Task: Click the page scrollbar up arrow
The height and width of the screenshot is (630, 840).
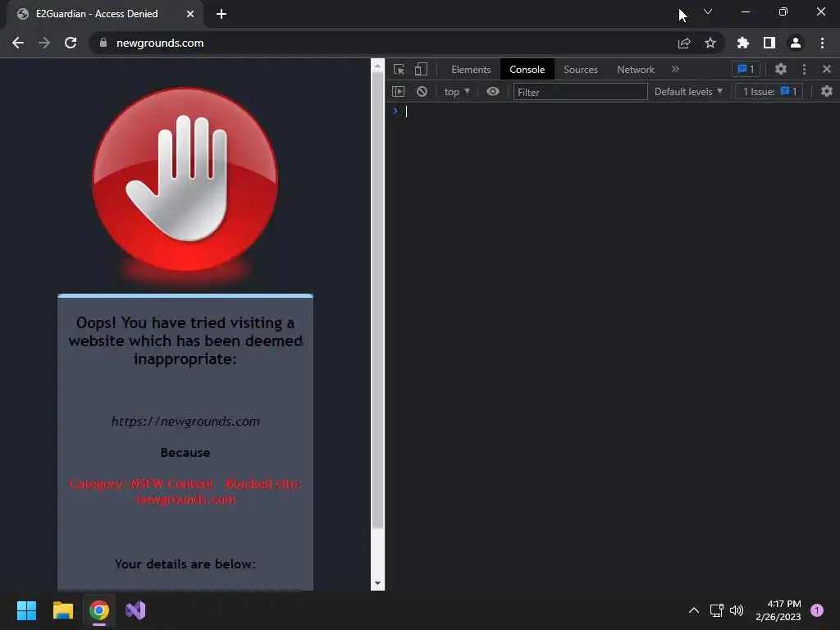Action: [377, 66]
